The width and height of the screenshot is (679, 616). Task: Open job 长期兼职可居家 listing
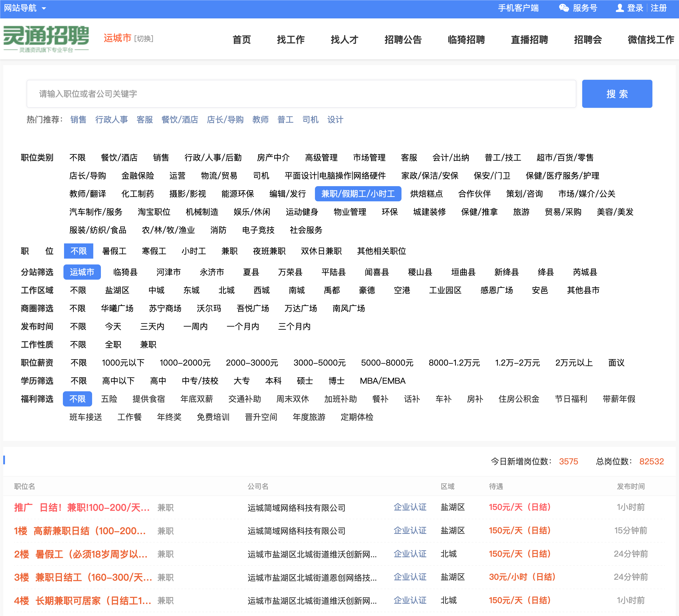pyautogui.click(x=82, y=601)
